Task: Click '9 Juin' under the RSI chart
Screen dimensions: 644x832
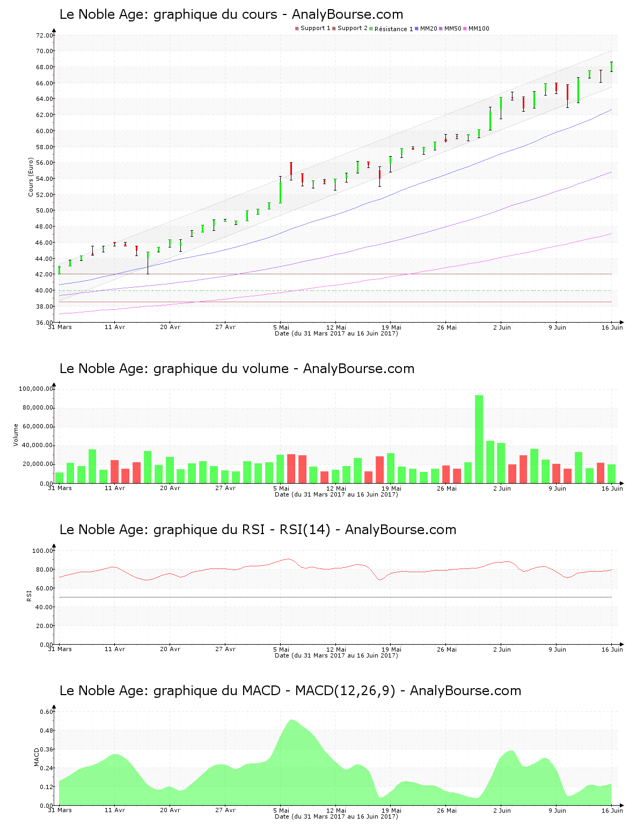Action: (557, 649)
